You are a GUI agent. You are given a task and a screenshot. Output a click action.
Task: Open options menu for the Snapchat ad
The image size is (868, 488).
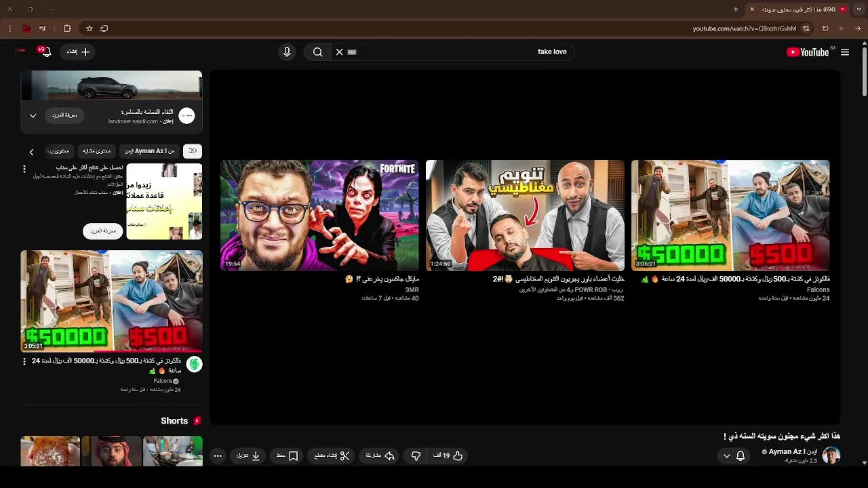(x=24, y=169)
